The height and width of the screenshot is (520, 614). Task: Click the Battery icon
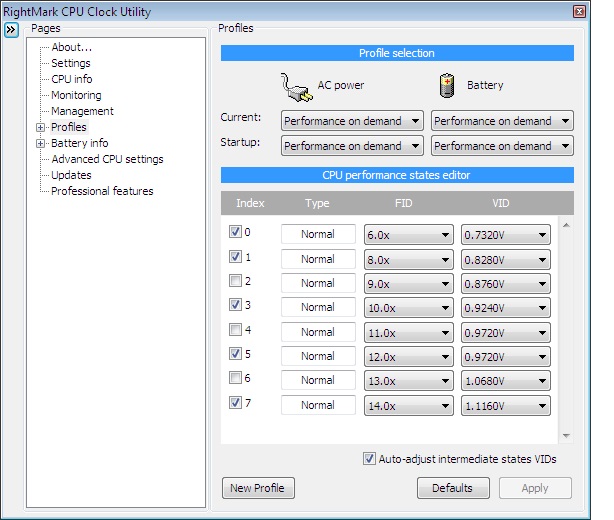point(447,86)
